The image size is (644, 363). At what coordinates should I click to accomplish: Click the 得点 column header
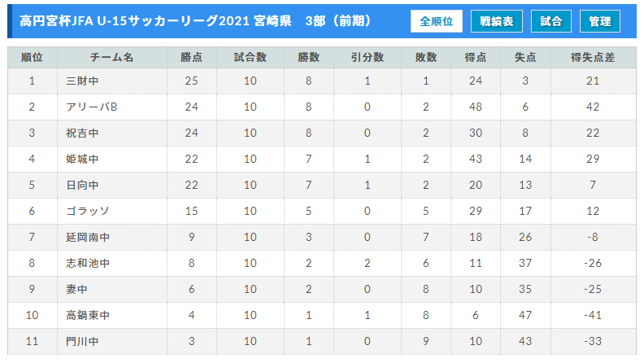tap(476, 58)
